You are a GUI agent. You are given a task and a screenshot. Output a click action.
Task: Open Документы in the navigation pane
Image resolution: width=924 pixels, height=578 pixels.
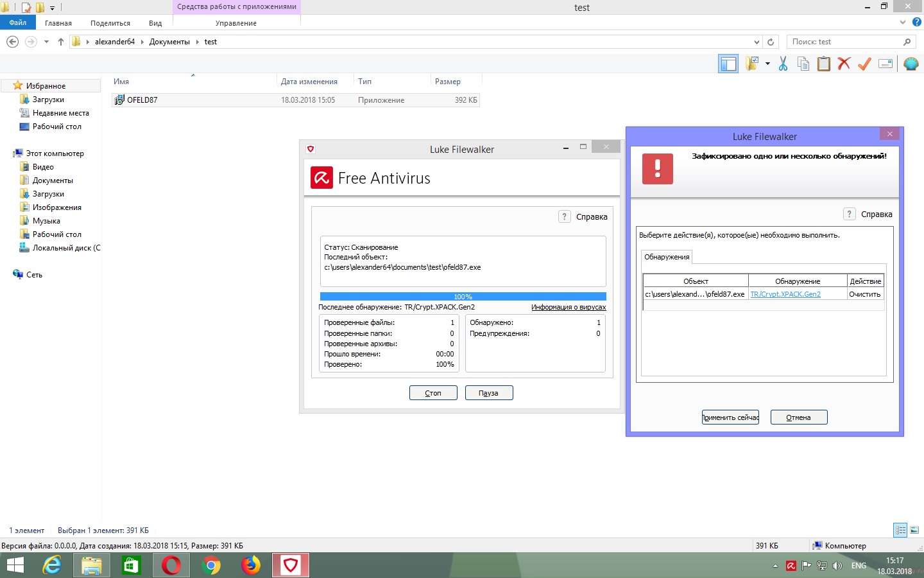tap(53, 180)
